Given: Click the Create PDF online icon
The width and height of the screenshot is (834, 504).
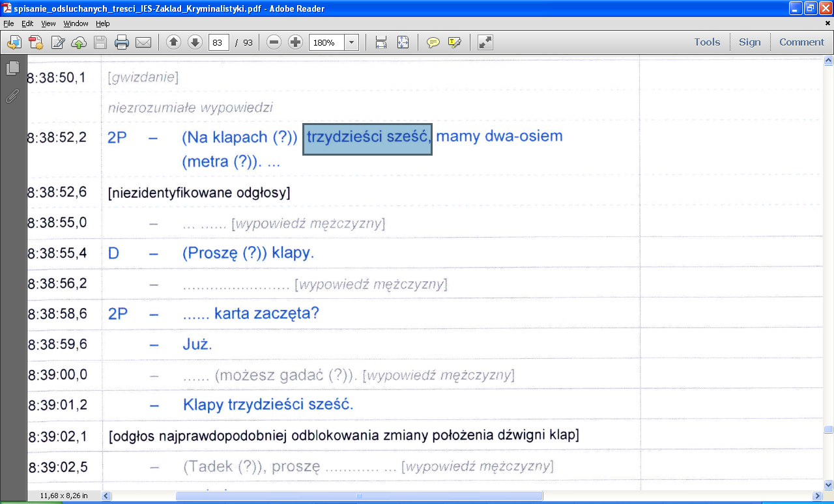Looking at the screenshot, I should point(36,43).
